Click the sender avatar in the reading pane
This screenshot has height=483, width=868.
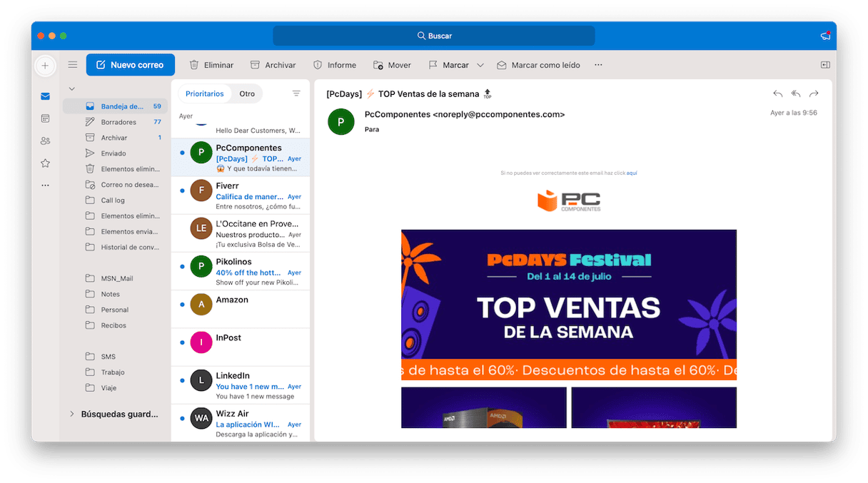click(341, 122)
